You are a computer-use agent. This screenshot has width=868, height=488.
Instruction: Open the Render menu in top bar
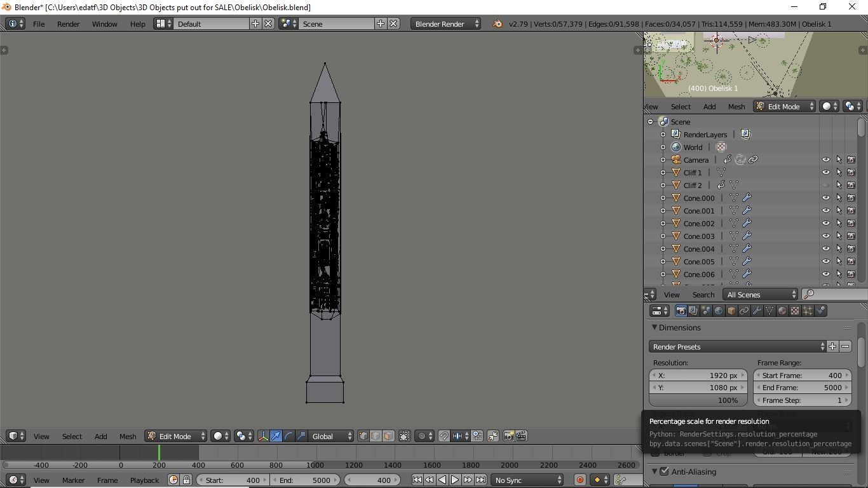pyautogui.click(x=68, y=24)
